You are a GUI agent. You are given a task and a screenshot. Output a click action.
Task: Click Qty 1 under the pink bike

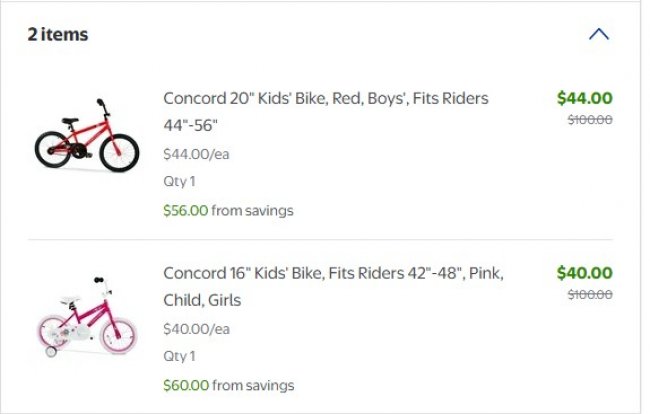pyautogui.click(x=179, y=356)
